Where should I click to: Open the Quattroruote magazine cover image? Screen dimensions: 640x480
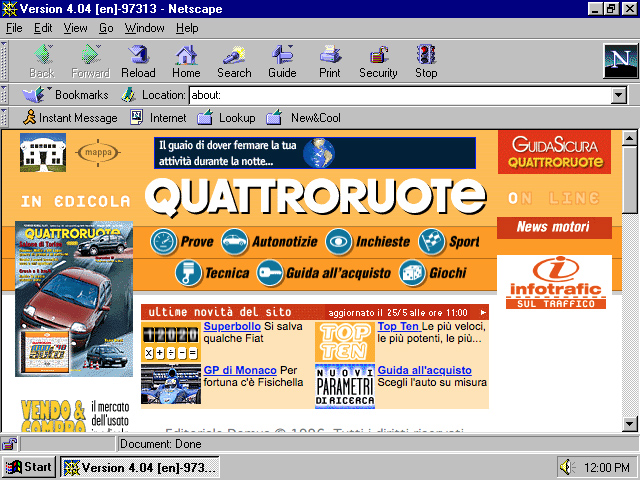pyautogui.click(x=74, y=299)
